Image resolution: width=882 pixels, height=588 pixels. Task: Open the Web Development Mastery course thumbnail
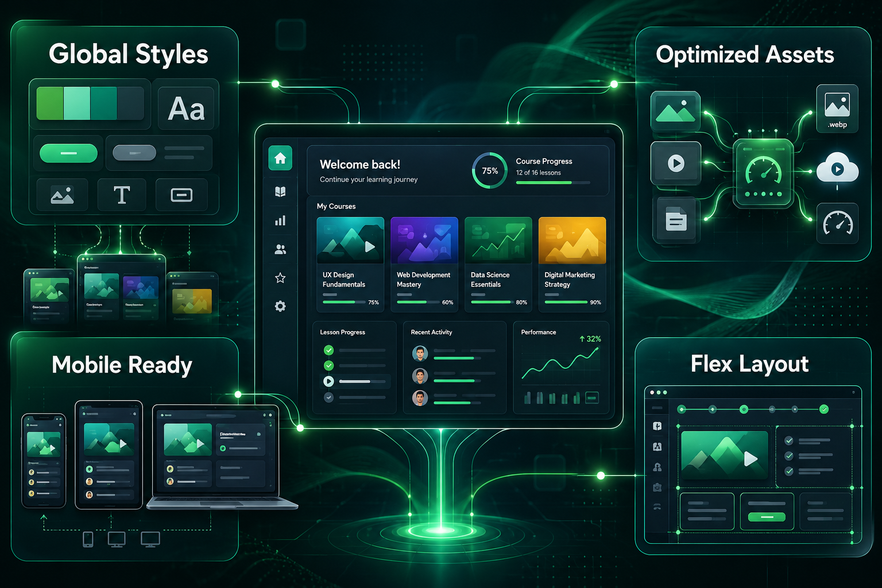(424, 240)
